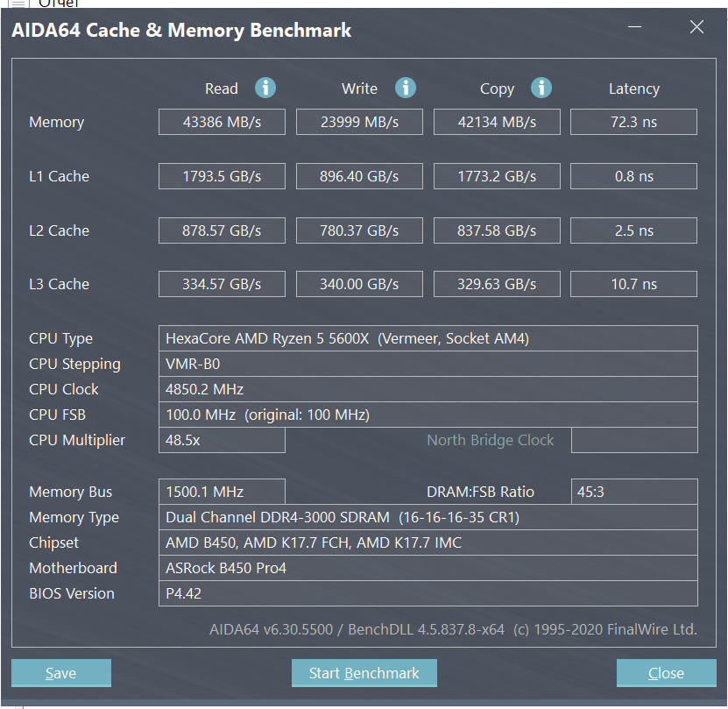This screenshot has width=728, height=709.
Task: Click the Read column info icon
Action: click(x=265, y=88)
